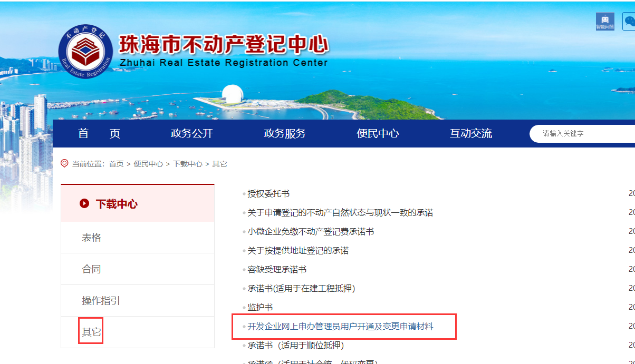Open the 容缺受理承诺书 document link

click(x=277, y=270)
